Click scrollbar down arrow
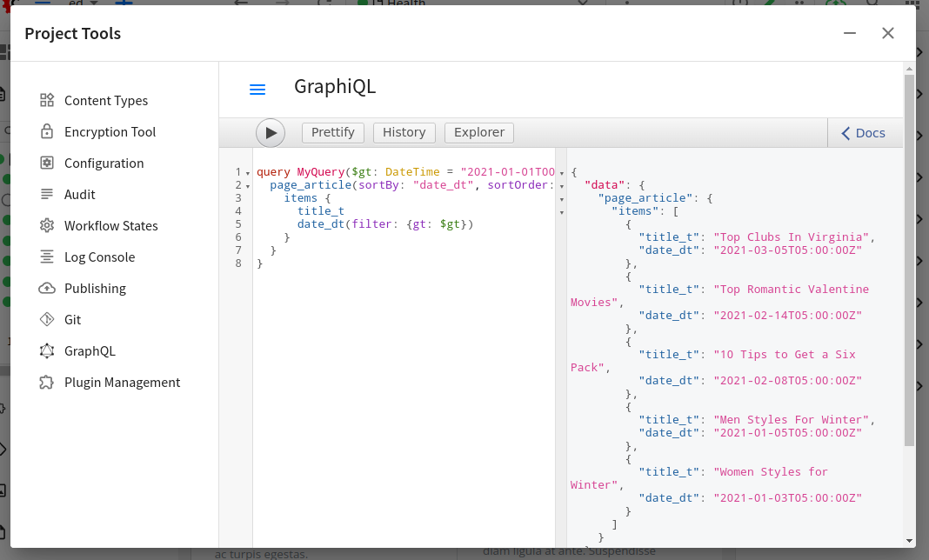929x560 pixels. pos(910,541)
